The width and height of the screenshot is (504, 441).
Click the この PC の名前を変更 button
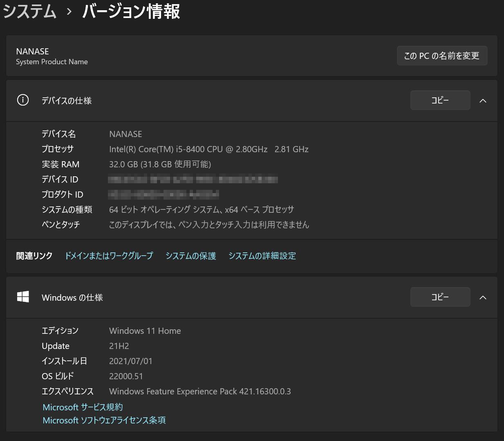tap(442, 56)
